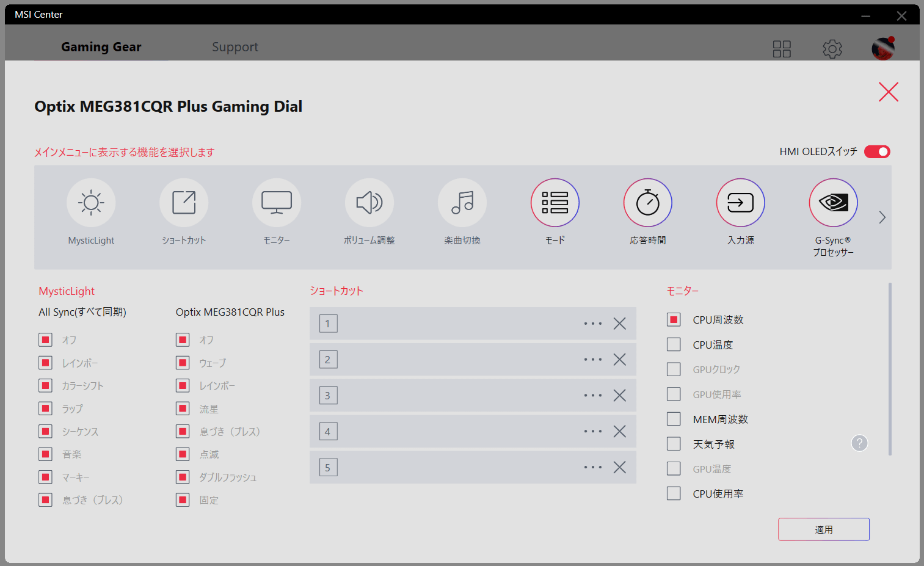Uncheck Optix MEG381CQR Plus 息づき（ブレス）checkbox
Viewport: 924px width, 566px height.
[x=183, y=431]
